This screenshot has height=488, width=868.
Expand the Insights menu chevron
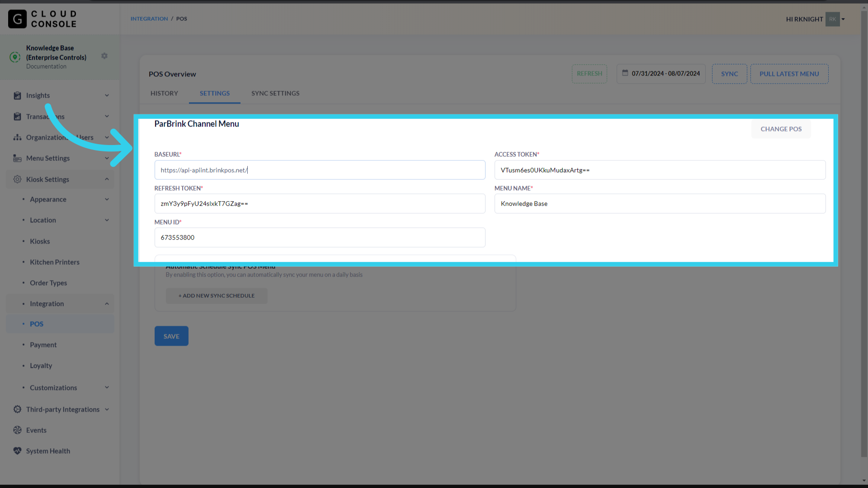pos(107,95)
